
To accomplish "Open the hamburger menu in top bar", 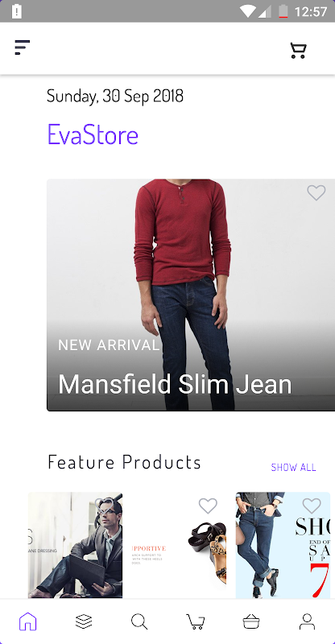I will click(23, 47).
